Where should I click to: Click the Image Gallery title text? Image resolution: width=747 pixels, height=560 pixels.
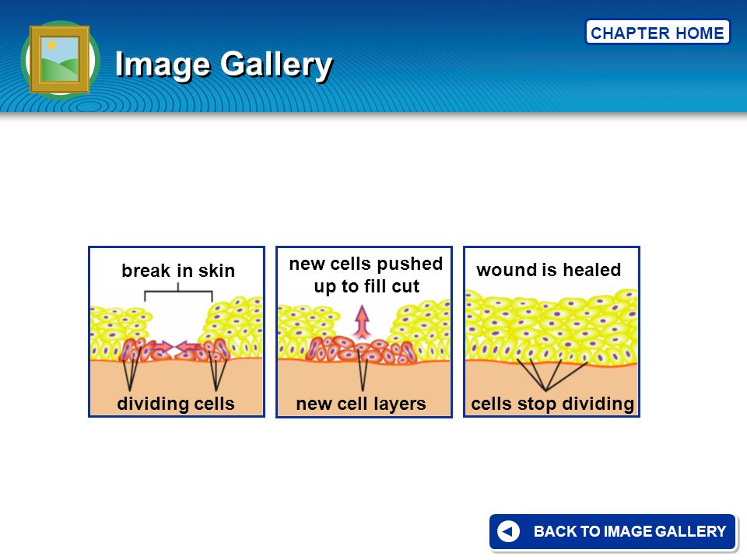224,65
